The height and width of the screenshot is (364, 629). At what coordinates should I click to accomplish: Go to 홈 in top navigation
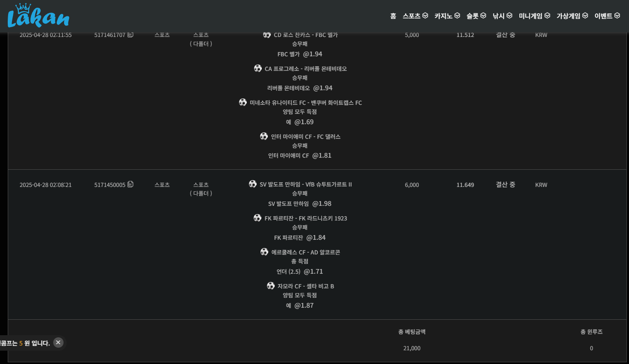click(x=393, y=16)
